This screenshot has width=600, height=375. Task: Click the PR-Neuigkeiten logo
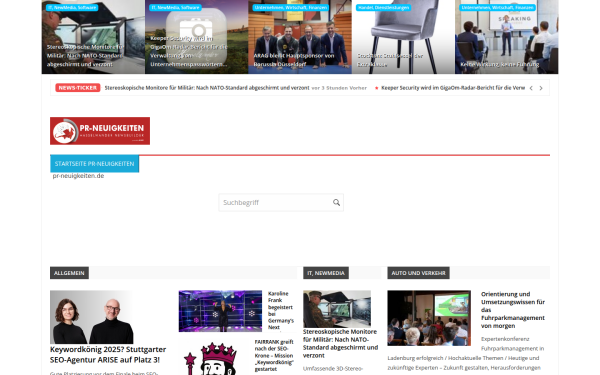[x=100, y=131]
